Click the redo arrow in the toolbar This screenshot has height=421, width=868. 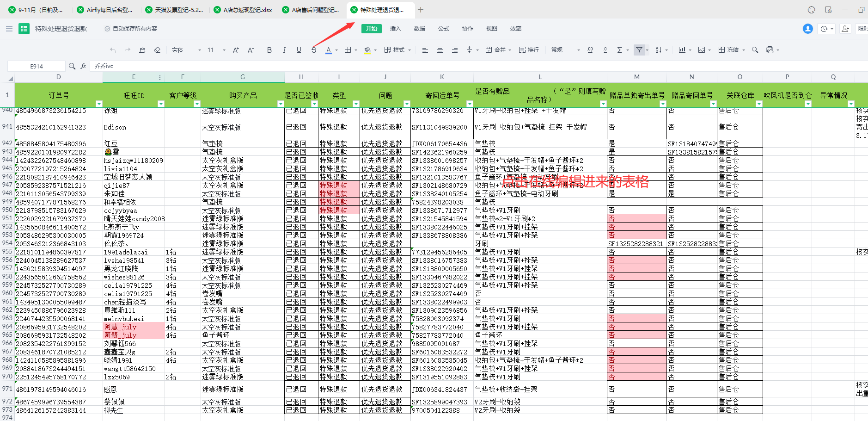(128, 50)
